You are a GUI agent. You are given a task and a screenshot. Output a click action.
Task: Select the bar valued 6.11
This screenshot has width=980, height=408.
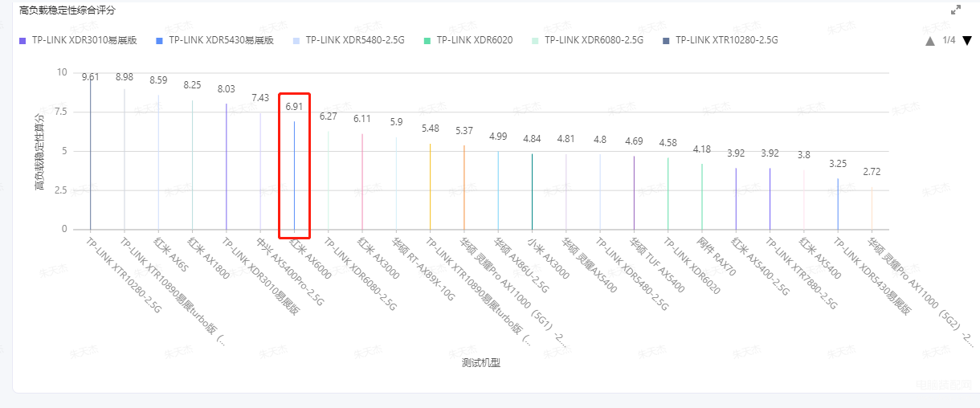pos(362,182)
